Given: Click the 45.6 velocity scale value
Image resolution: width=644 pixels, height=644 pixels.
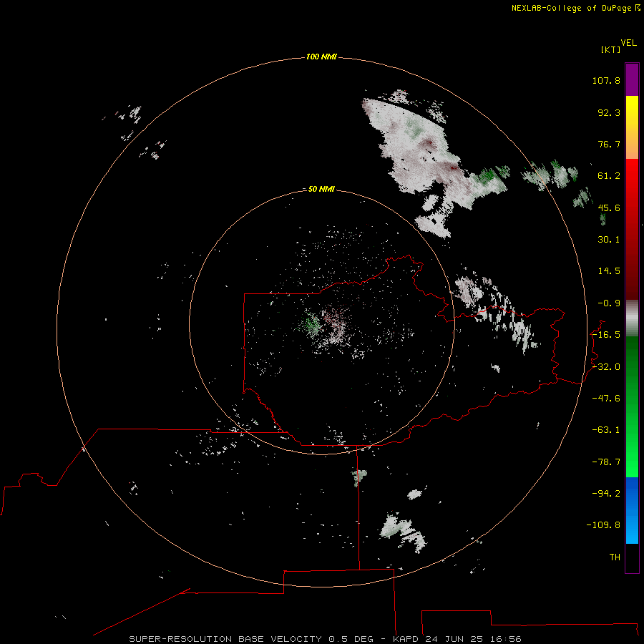Looking at the screenshot, I should tap(609, 208).
